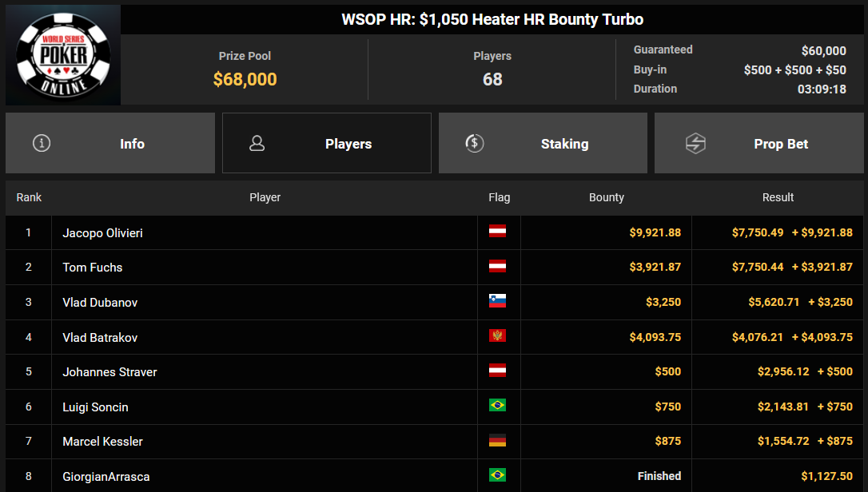Click the Players tab person icon
This screenshot has width=868, height=492.
point(257,143)
